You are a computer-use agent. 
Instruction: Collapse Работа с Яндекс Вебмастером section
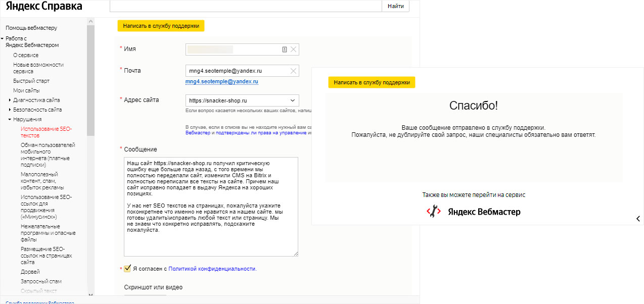(3, 38)
